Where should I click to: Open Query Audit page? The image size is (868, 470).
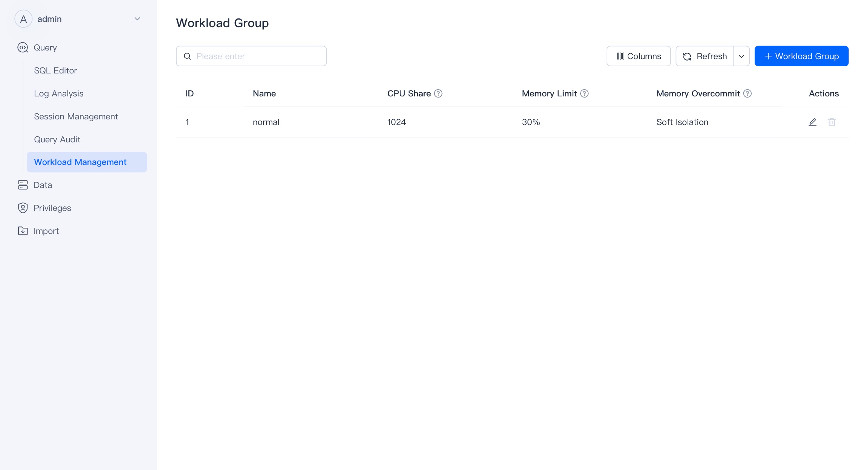coord(57,139)
